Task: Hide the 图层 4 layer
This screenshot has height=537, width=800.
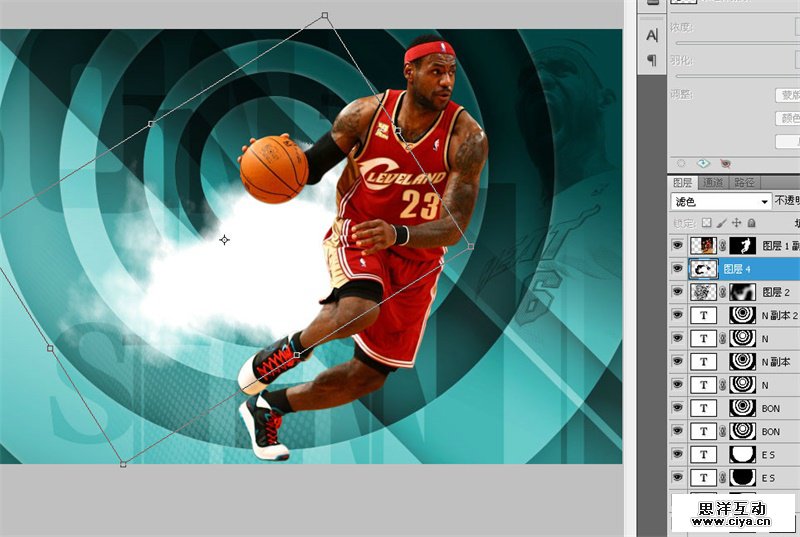Action: click(678, 269)
